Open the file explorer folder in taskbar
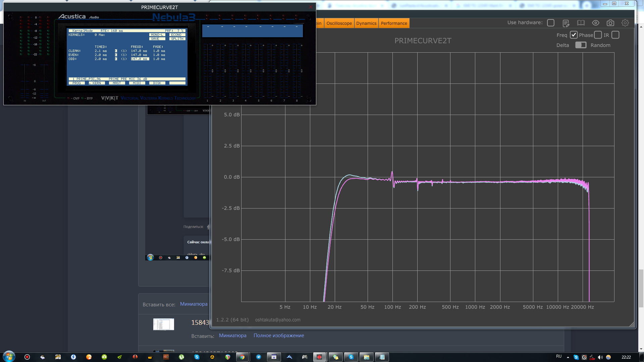Screen dimensions: 644x362 coord(366,357)
